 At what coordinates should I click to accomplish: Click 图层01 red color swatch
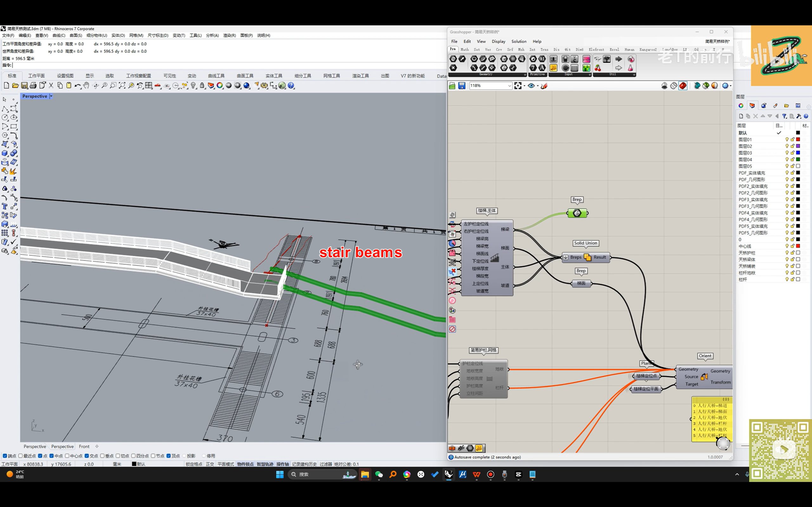[x=798, y=139]
